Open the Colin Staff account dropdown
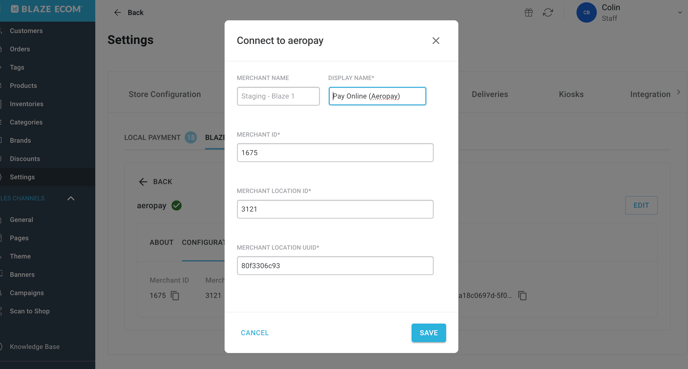Viewport: 688px width, 369px height. click(680, 12)
